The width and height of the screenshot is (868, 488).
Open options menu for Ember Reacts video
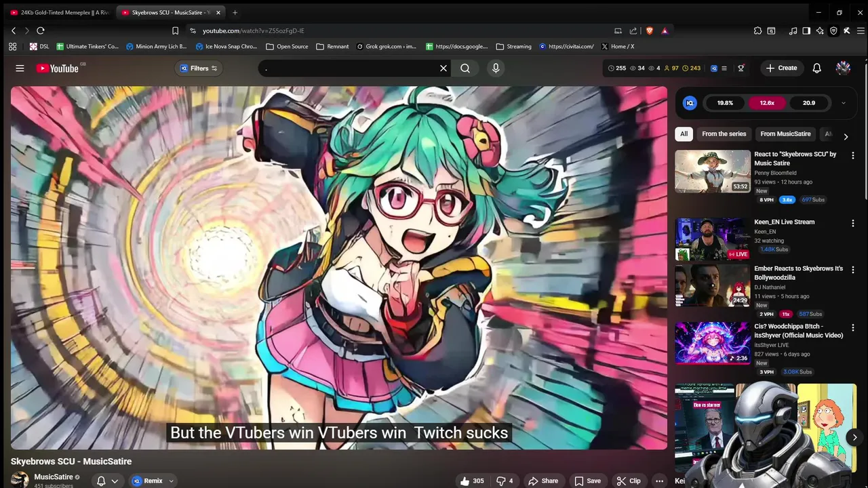(853, 270)
